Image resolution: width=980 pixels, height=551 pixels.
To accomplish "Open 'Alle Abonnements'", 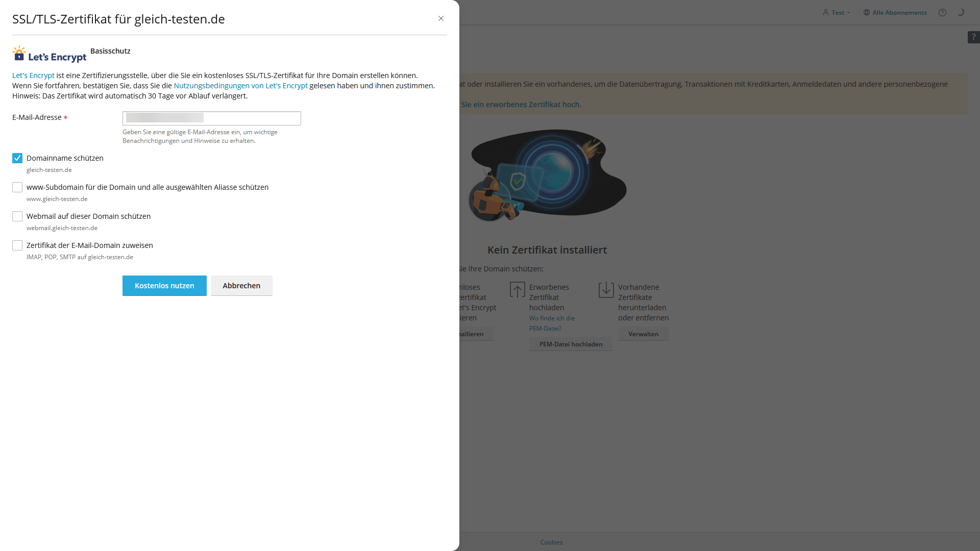I will click(x=899, y=12).
